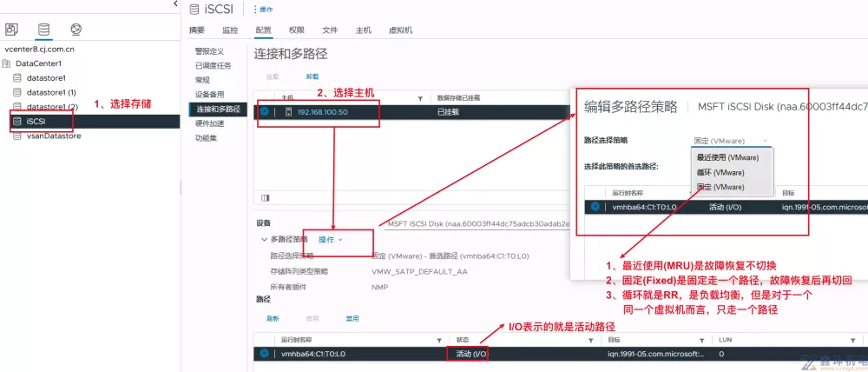
Task: Click the column chooser icon below the hosts table
Action: [265, 198]
